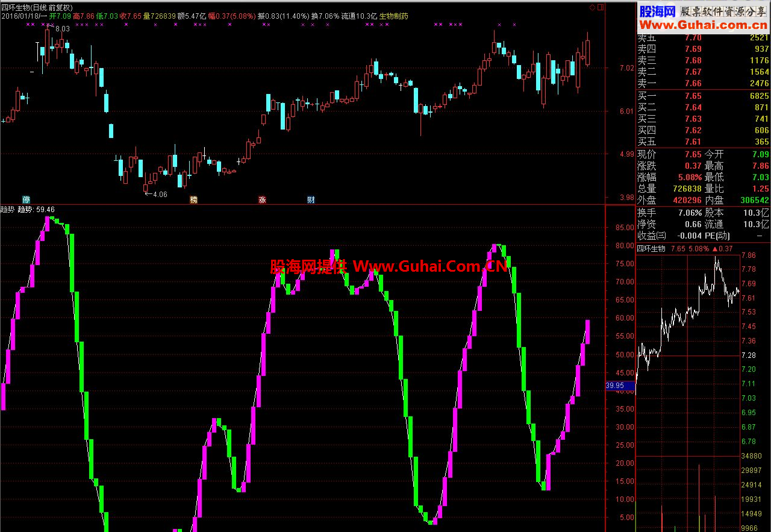Click the red square icon beside the diamond
Image resolution: width=771 pixels, height=532 pixels.
pos(599,7)
